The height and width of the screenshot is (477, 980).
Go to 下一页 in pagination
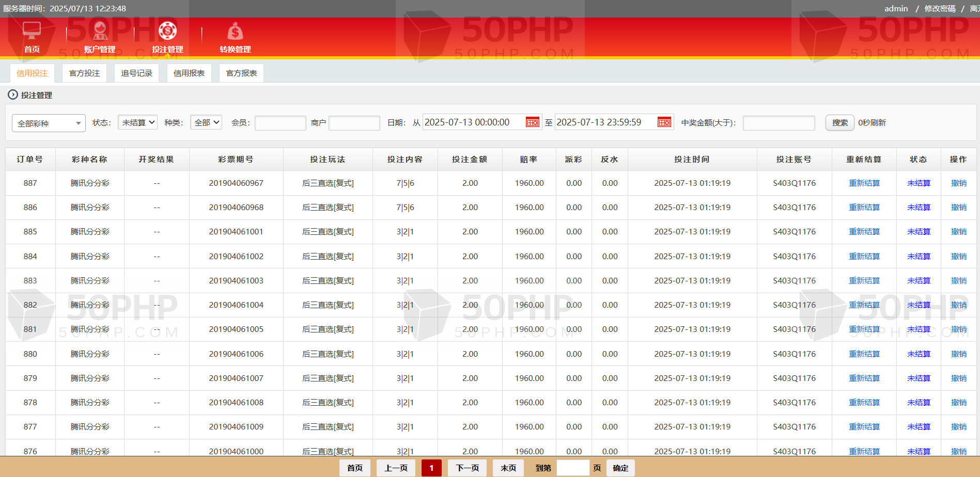[467, 468]
